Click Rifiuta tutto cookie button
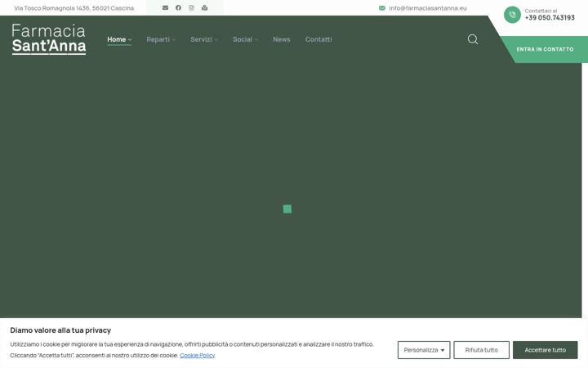The width and height of the screenshot is (588, 368). coord(482,350)
